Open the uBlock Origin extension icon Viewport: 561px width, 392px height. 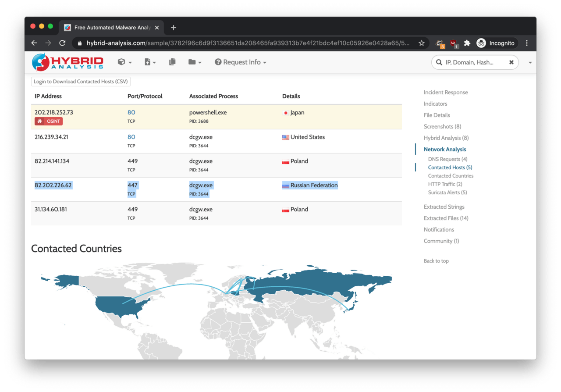(454, 43)
